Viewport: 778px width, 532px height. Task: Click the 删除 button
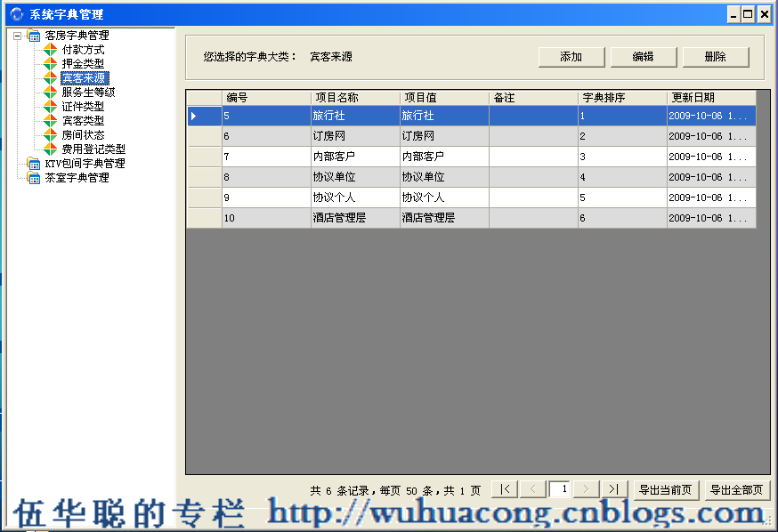click(716, 57)
